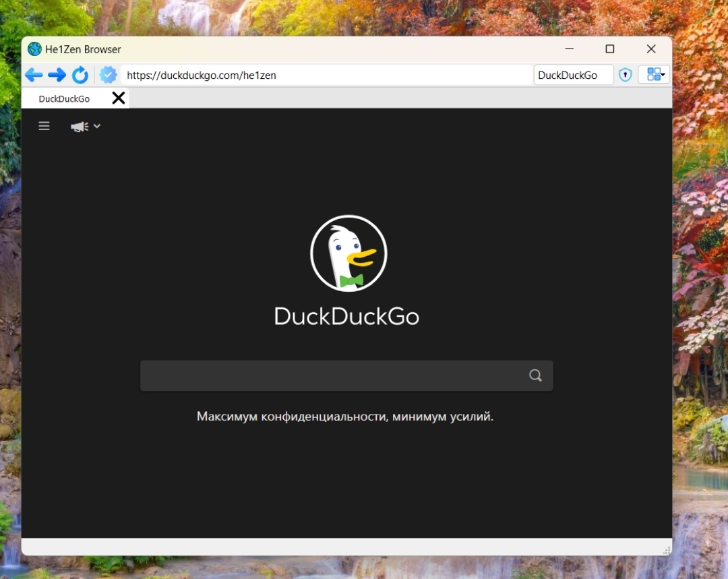Open the grid layout dropdown button
This screenshot has width=728, height=579.
tap(654, 74)
